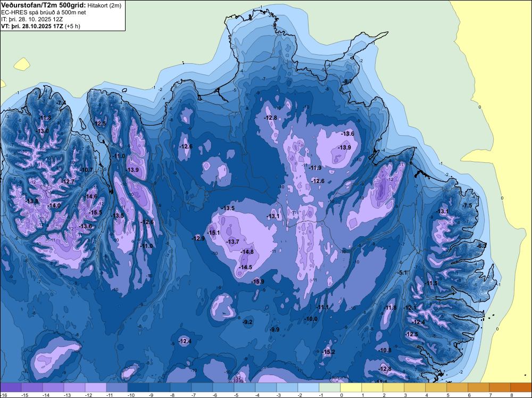Click the -11.9 temperature label
Image resolution: width=532 pixels, height=398 pixels.
(x=315, y=168)
